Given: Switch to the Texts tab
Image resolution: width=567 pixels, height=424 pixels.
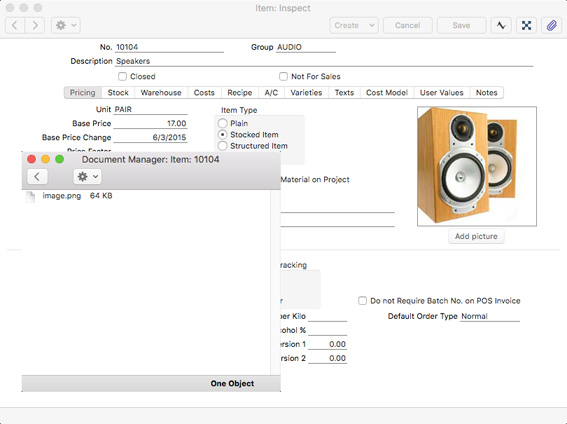Looking at the screenshot, I should tap(344, 93).
